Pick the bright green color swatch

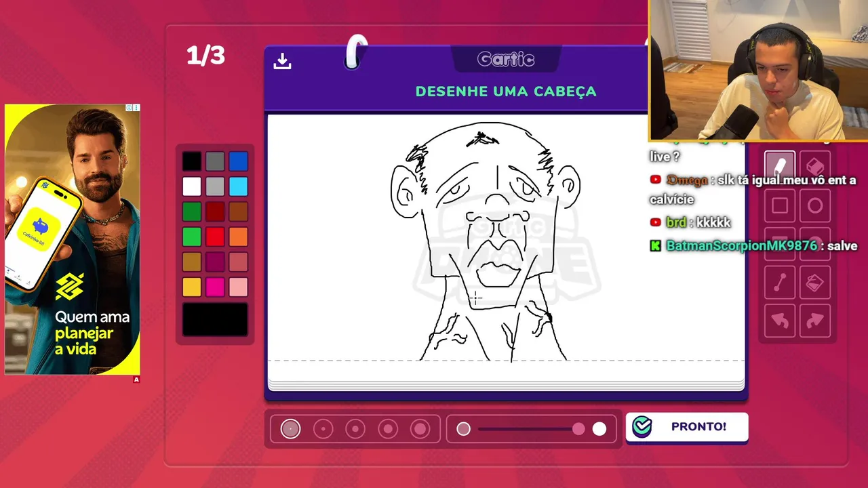[x=192, y=237]
